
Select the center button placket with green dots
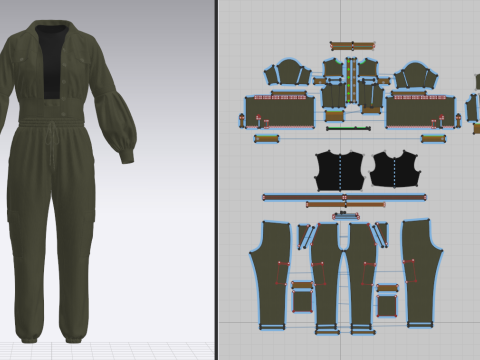pos(350,80)
